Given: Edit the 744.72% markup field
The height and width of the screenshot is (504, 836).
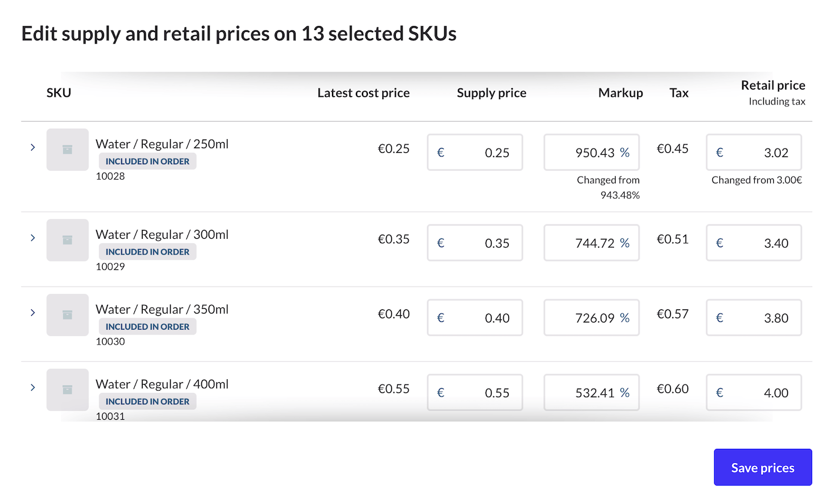Looking at the screenshot, I should tap(591, 243).
